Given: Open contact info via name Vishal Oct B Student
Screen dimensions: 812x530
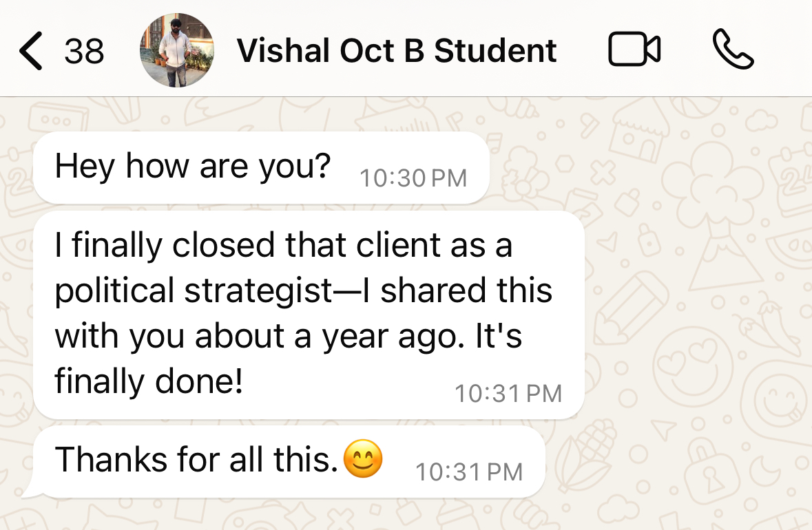Looking at the screenshot, I should tap(396, 51).
